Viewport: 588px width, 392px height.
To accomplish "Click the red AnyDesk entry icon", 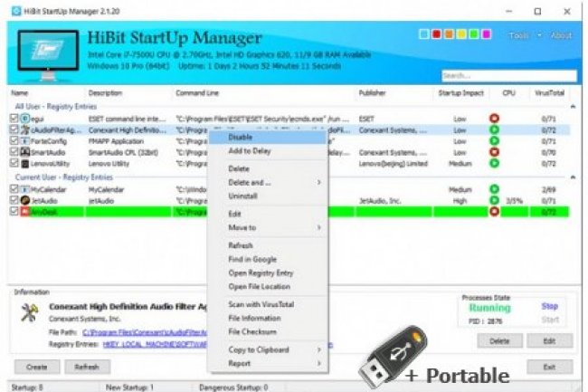I will click(24, 211).
